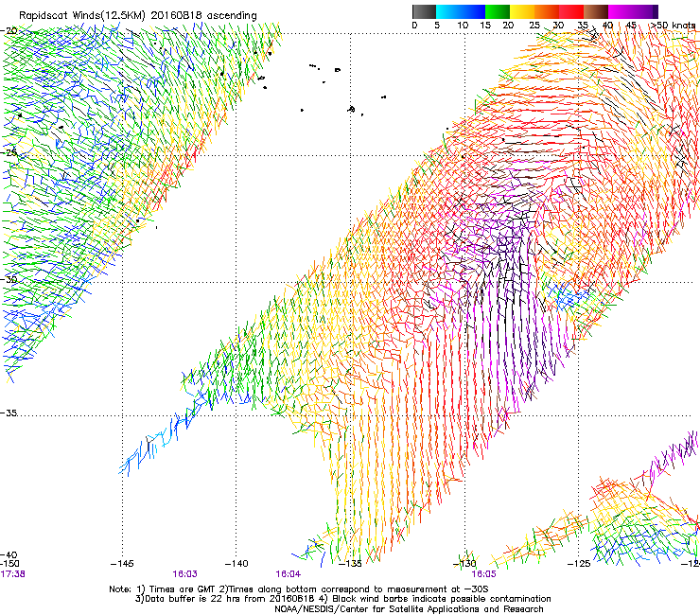
Task: Click the '>50 knots' legend label
Action: (x=673, y=26)
